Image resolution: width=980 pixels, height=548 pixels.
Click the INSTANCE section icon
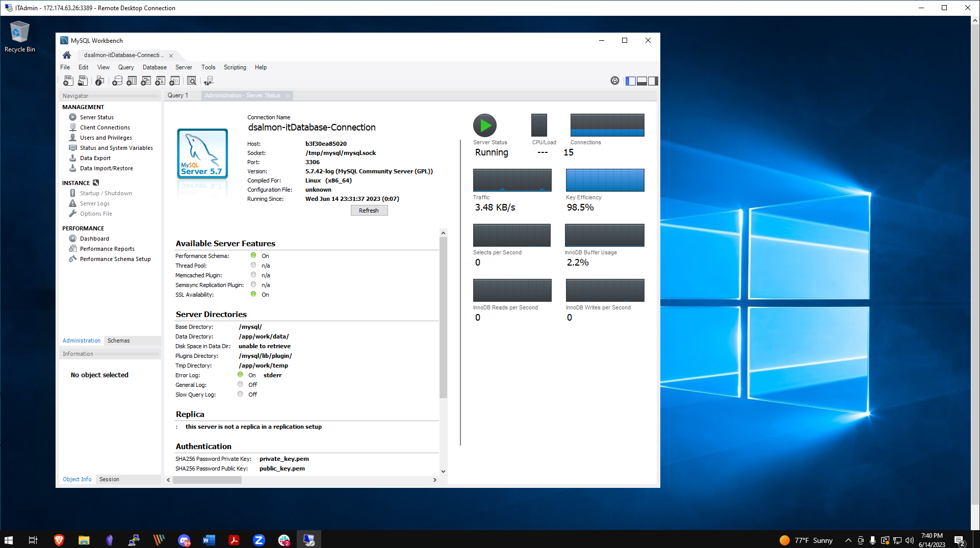pos(96,182)
